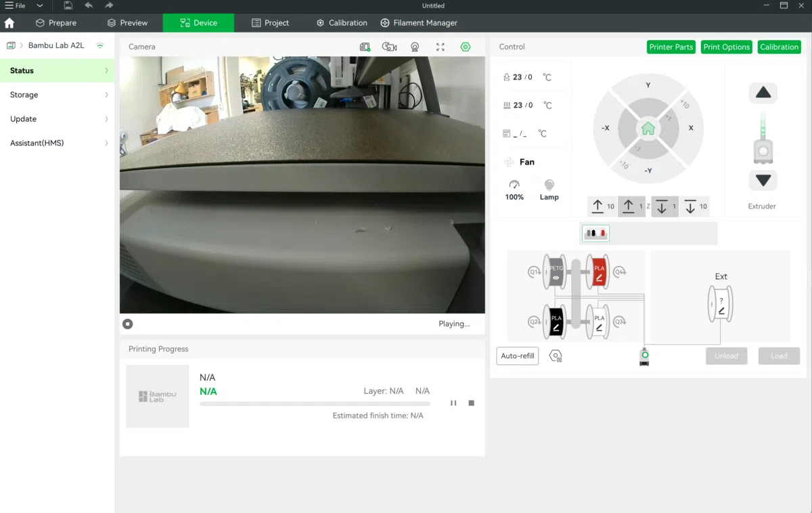Click the live camera video feed
The height and width of the screenshot is (513, 812).
tap(302, 185)
